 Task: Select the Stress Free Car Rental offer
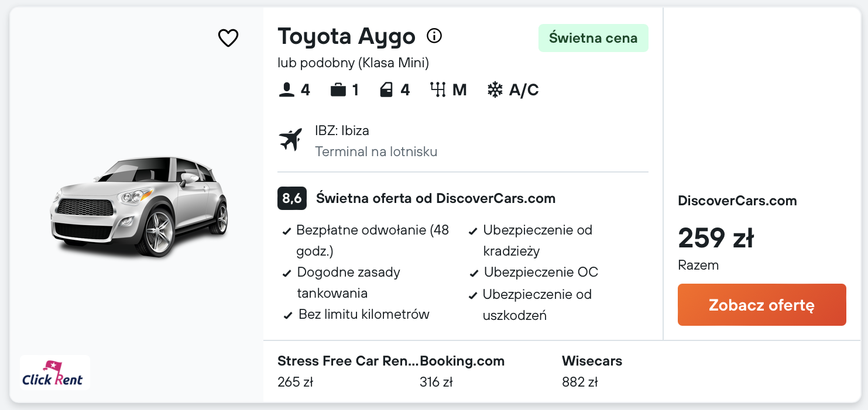(348, 371)
